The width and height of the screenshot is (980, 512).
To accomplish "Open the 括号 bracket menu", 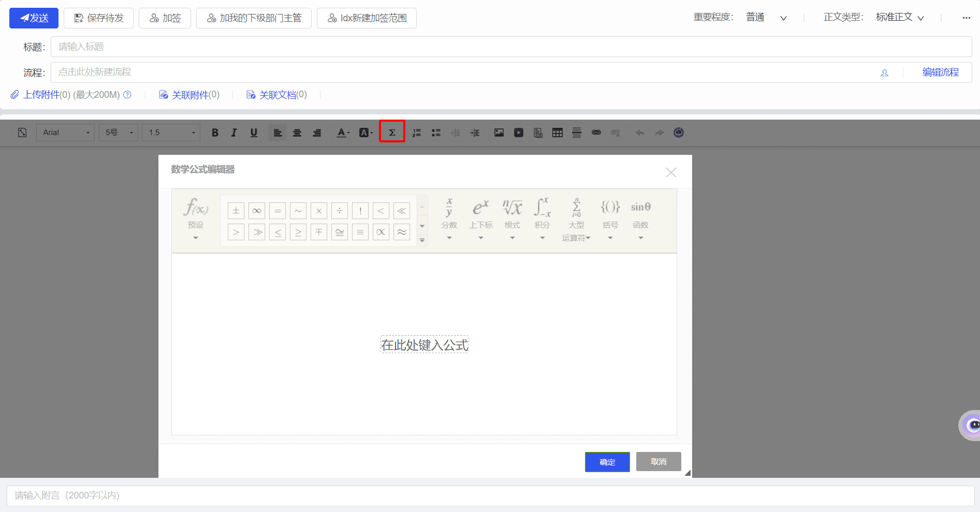I will click(x=610, y=219).
